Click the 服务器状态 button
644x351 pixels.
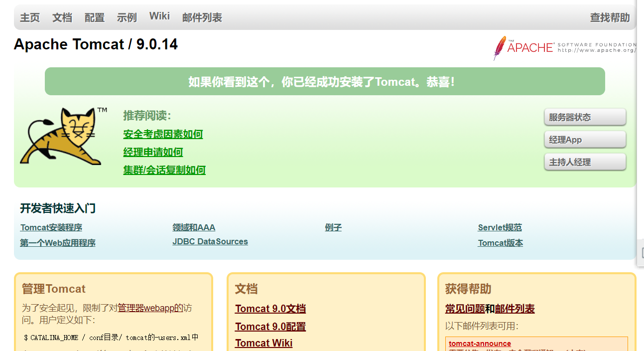pyautogui.click(x=584, y=117)
